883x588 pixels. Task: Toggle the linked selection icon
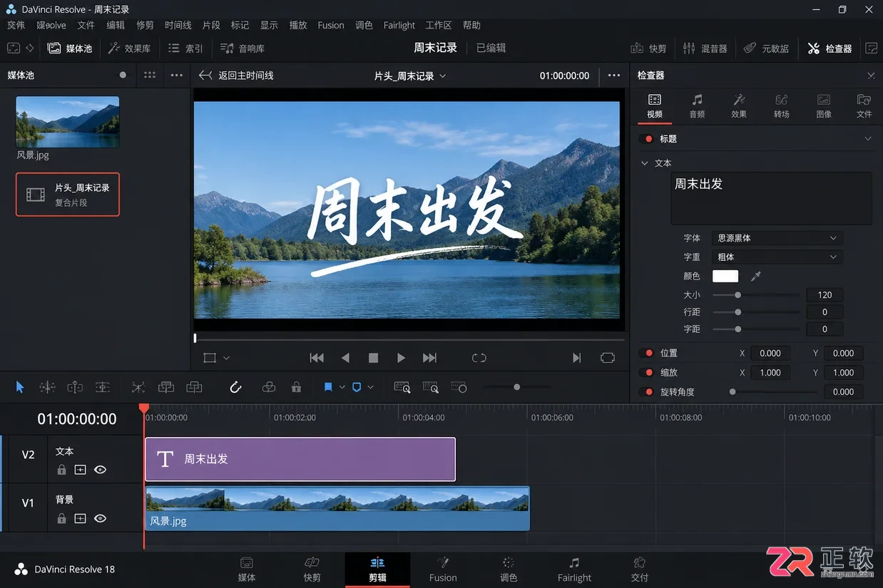click(x=269, y=387)
